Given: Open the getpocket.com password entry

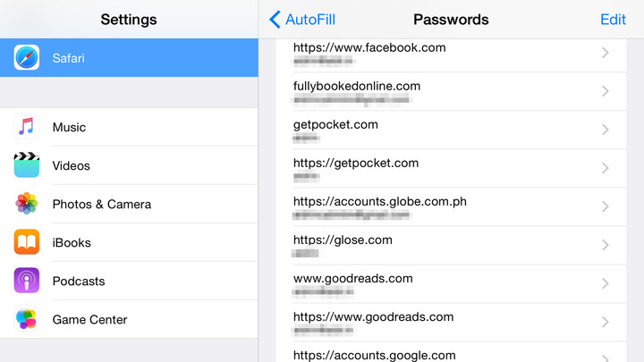Looking at the screenshot, I should click(x=451, y=130).
